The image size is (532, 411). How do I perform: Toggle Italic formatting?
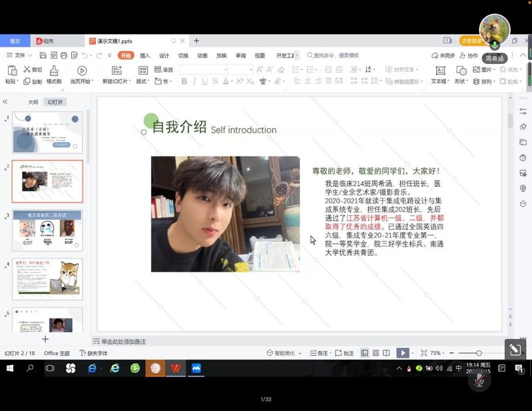coord(194,81)
